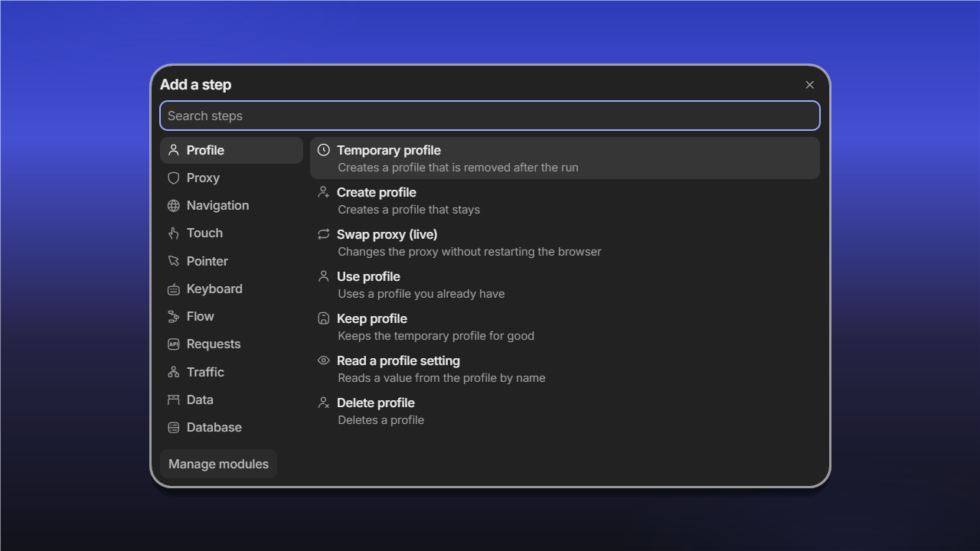Screen dimensions: 980x551
Task: Close the Add a step dialog
Action: (x=809, y=85)
